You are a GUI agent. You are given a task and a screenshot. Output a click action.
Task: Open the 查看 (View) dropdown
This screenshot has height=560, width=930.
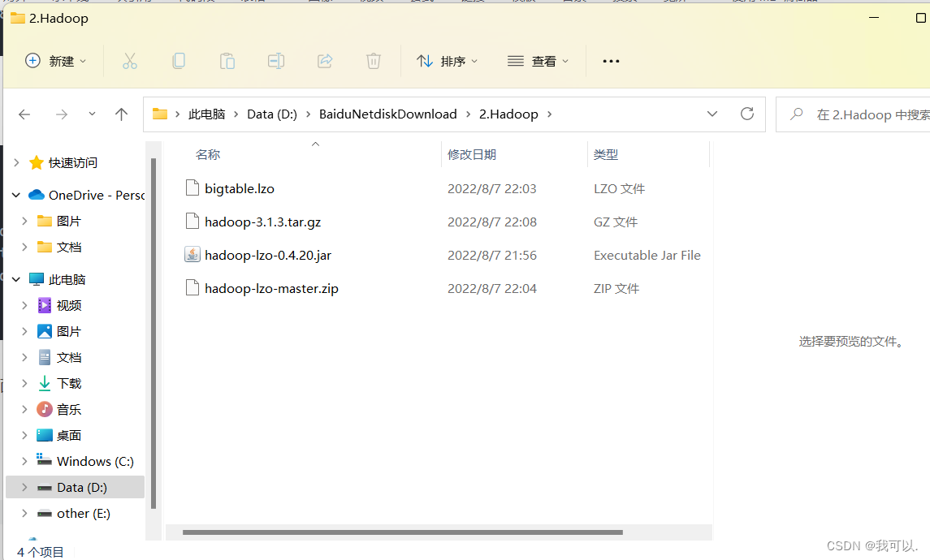click(x=538, y=61)
